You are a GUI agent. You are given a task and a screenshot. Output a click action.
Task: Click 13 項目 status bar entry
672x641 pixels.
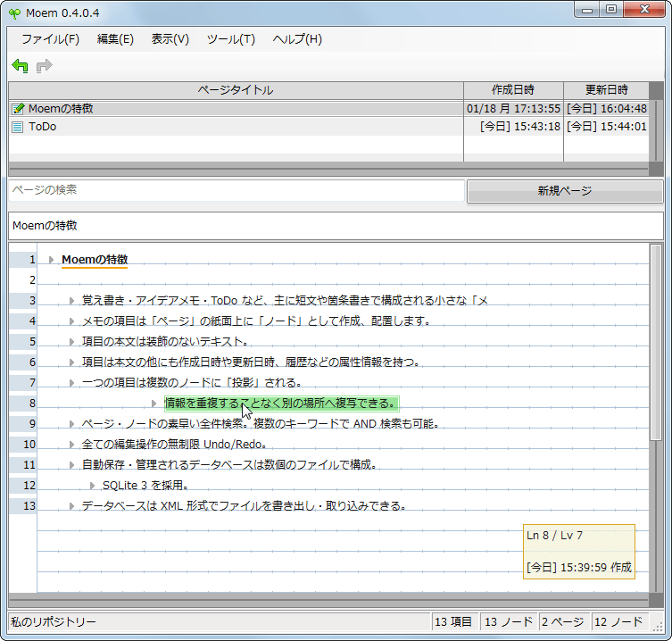(x=453, y=622)
